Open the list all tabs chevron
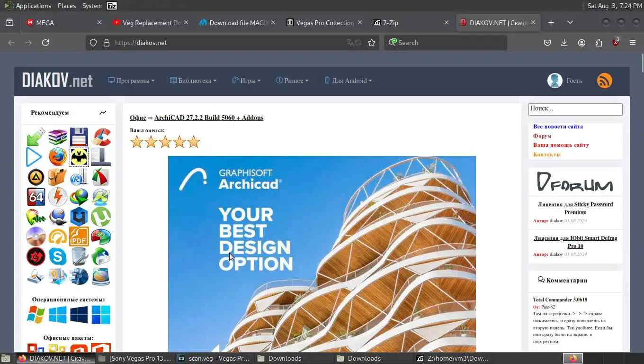644x364 pixels. [x=570, y=22]
